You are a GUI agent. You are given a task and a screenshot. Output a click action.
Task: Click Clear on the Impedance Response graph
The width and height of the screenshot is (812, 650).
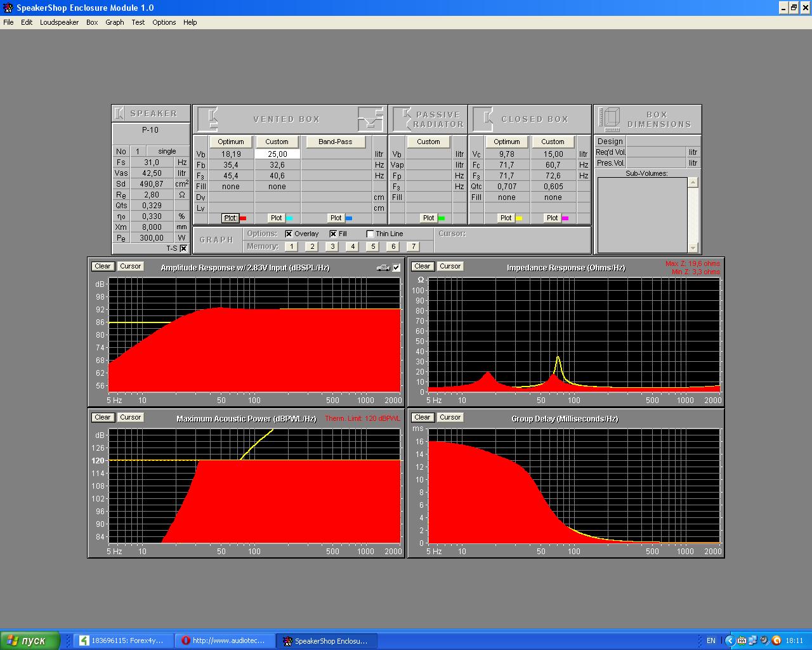pos(422,267)
